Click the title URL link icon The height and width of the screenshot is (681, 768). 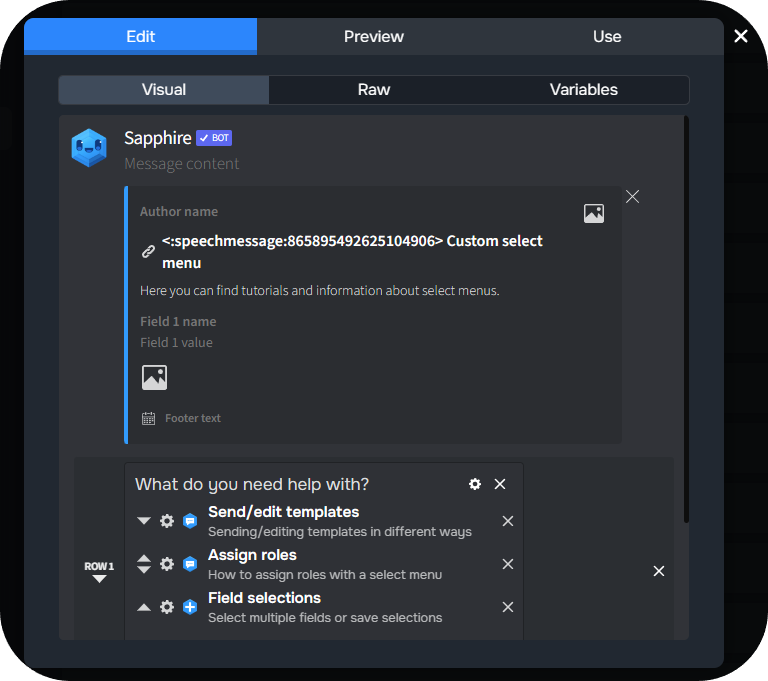(148, 251)
